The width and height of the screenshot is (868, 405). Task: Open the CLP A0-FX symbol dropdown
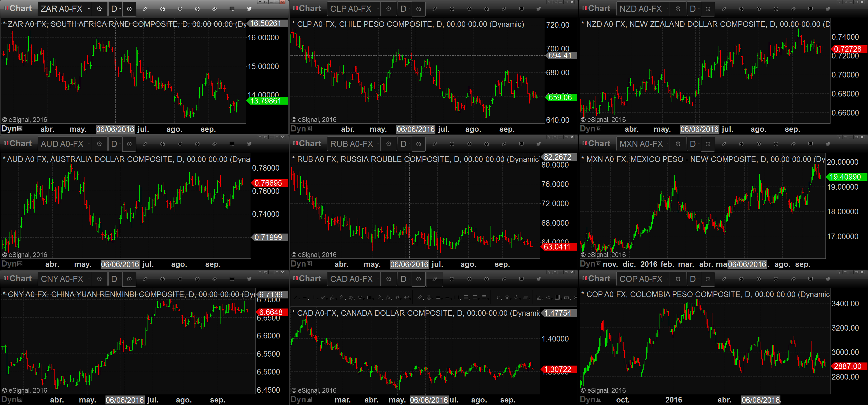[x=354, y=9]
